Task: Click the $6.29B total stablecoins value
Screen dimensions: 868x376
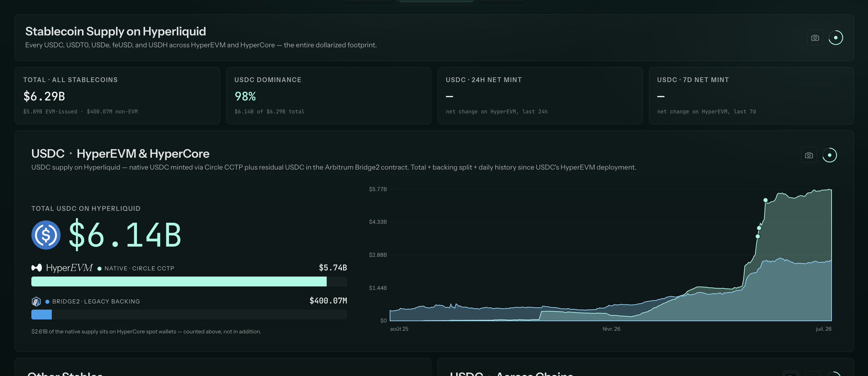Action: point(44,97)
